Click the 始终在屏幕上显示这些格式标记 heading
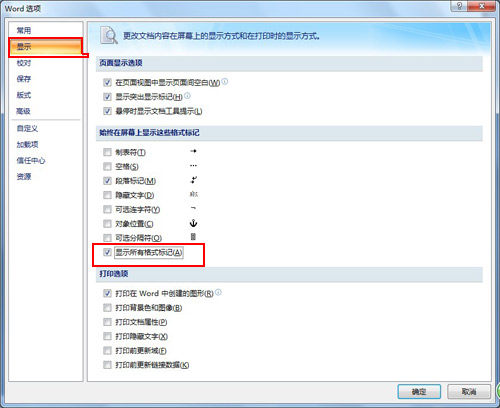This screenshot has height=408, width=500. click(x=149, y=133)
